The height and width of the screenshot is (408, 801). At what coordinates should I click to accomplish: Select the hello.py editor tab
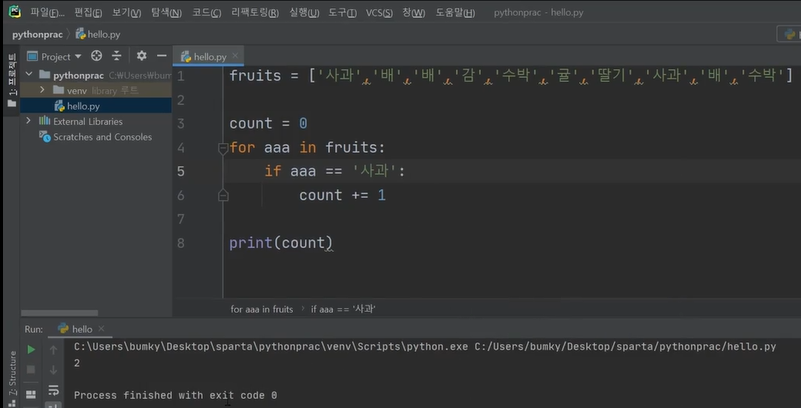[208, 57]
